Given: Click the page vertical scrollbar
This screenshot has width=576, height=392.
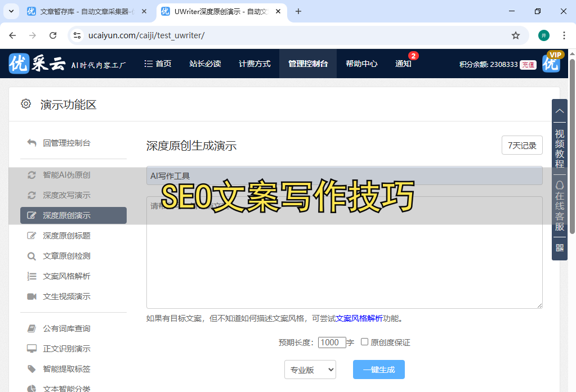Looking at the screenshot, I should point(572,146).
